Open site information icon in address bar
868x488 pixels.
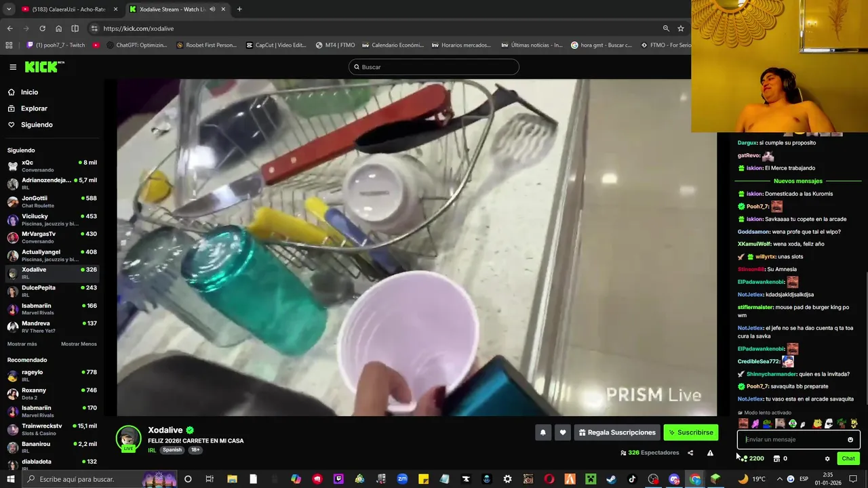click(94, 28)
